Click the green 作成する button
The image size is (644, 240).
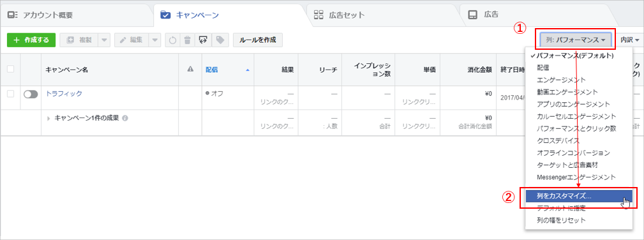click(31, 40)
